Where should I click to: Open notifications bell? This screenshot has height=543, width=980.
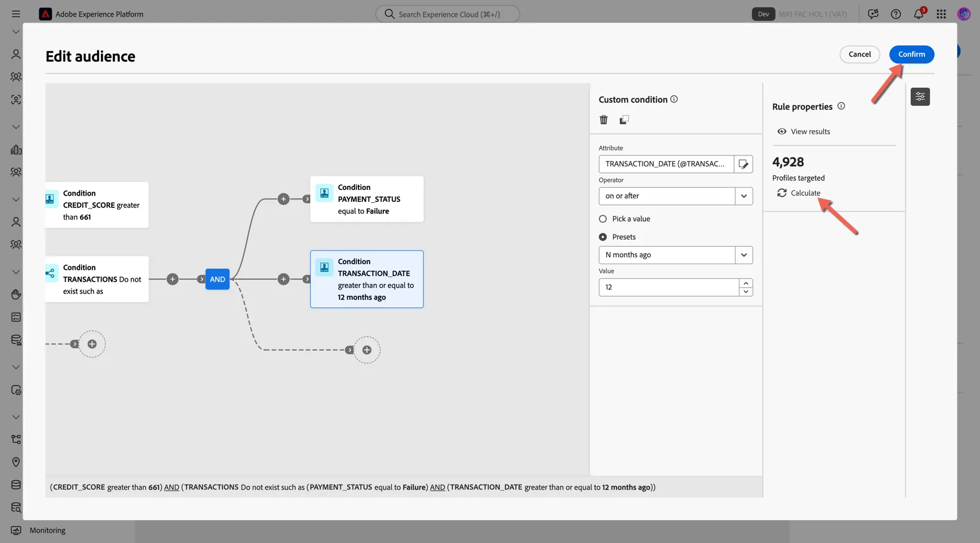[918, 14]
